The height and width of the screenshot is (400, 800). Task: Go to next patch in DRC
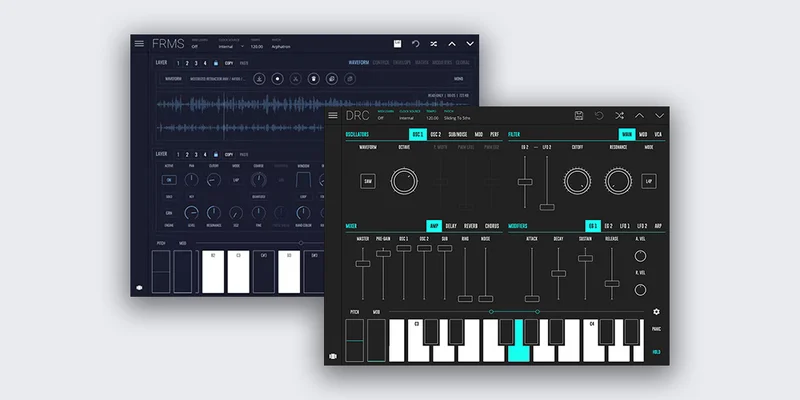[659, 116]
